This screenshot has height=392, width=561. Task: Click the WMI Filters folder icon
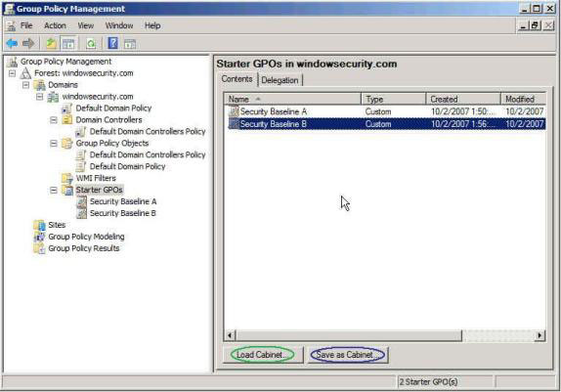tap(66, 178)
